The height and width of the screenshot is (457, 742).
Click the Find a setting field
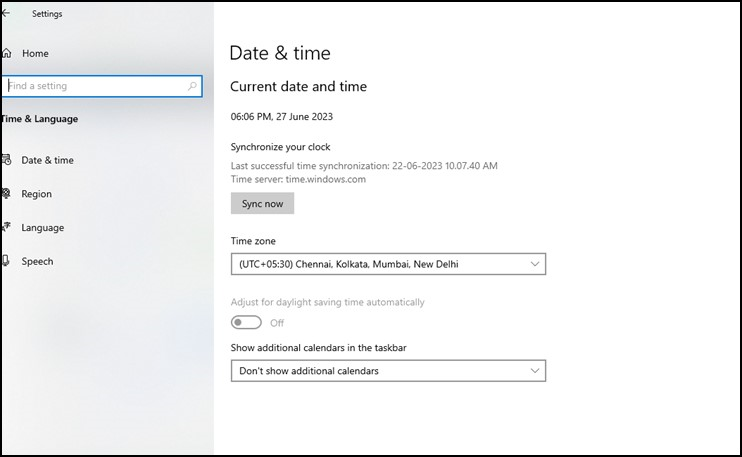click(102, 86)
